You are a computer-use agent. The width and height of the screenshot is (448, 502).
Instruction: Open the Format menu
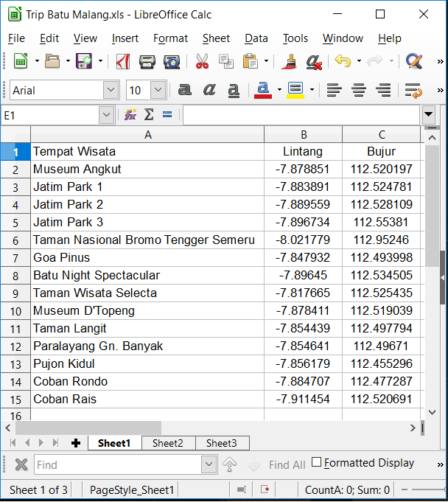(170, 38)
